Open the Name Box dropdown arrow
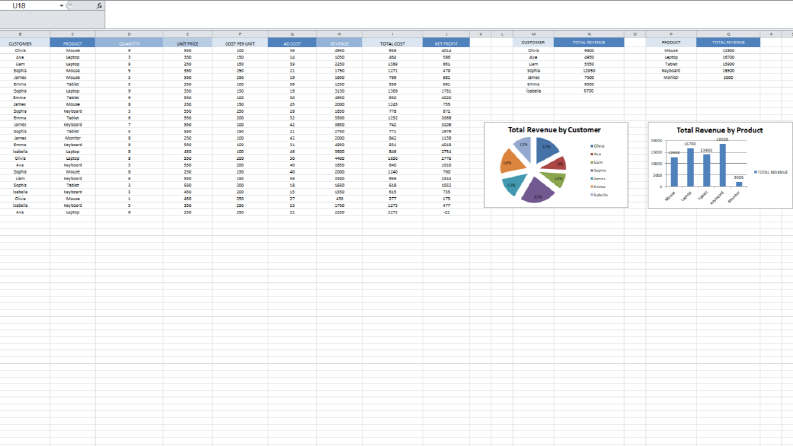The width and height of the screenshot is (793, 446). [62, 6]
